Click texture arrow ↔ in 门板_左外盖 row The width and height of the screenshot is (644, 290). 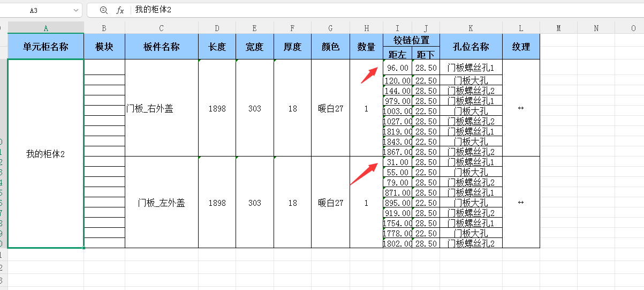click(x=521, y=203)
